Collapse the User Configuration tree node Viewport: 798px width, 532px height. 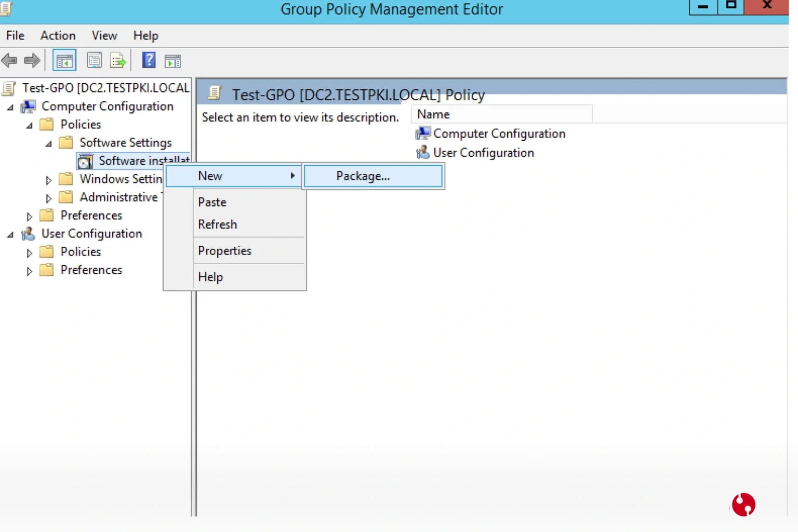pos(10,235)
